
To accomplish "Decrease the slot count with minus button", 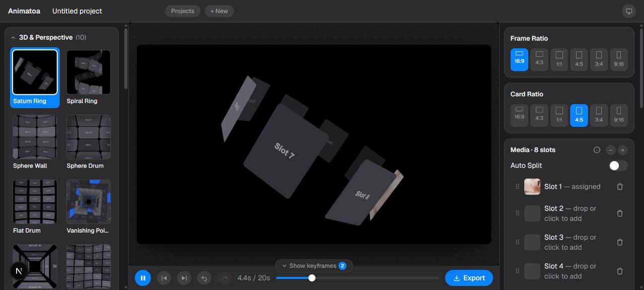I will tap(610, 150).
